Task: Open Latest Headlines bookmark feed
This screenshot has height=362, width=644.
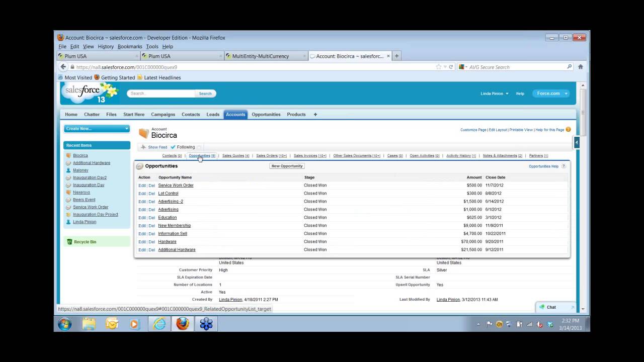Action: click(159, 77)
